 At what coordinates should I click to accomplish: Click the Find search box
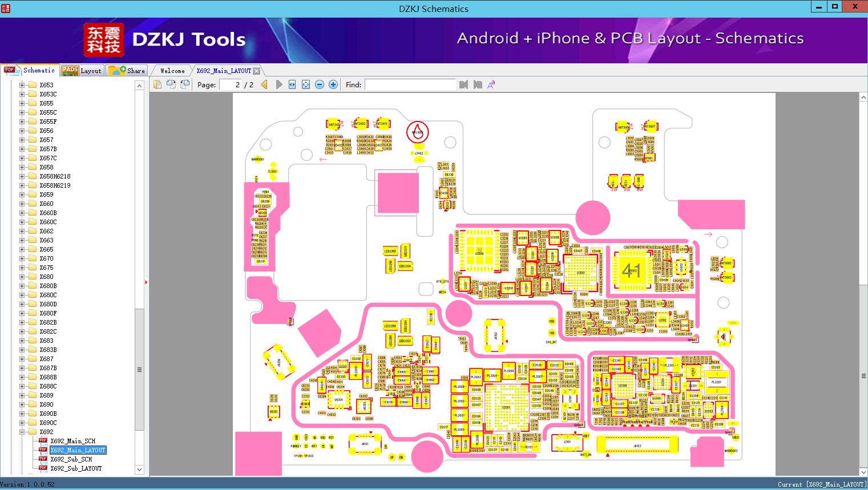point(410,84)
